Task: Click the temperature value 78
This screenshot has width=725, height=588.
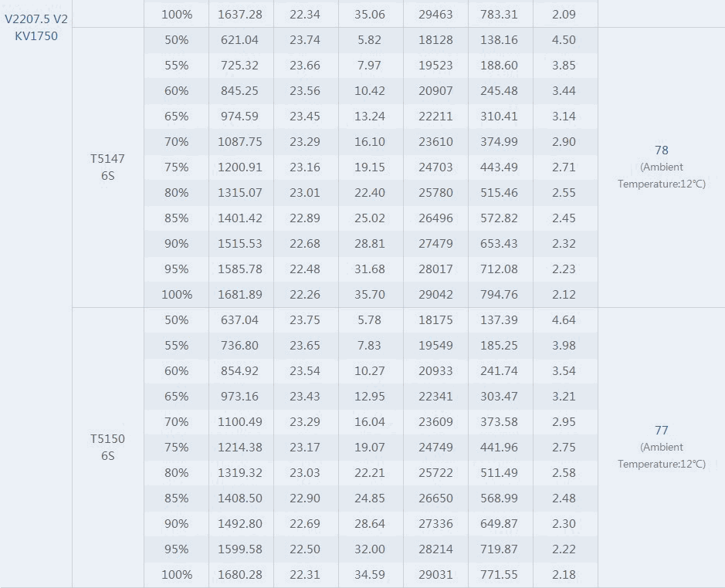Action: pyautogui.click(x=661, y=150)
